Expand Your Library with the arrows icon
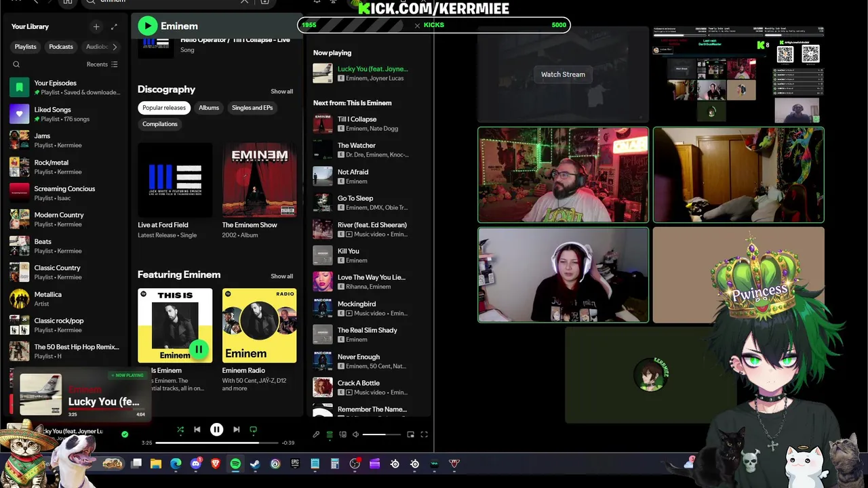868x488 pixels. pos(114,26)
